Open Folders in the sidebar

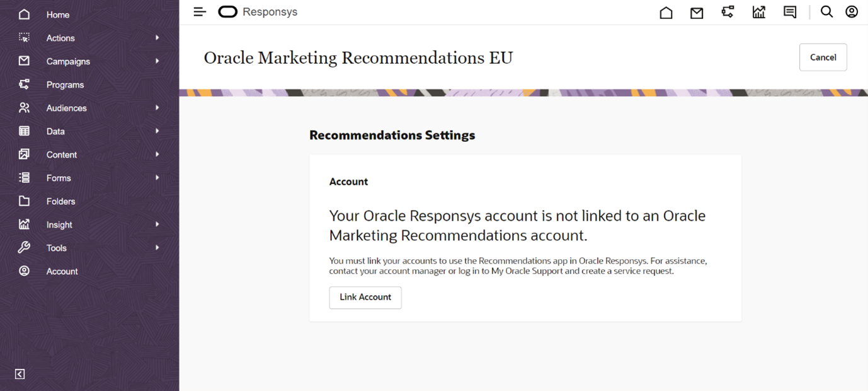click(60, 201)
